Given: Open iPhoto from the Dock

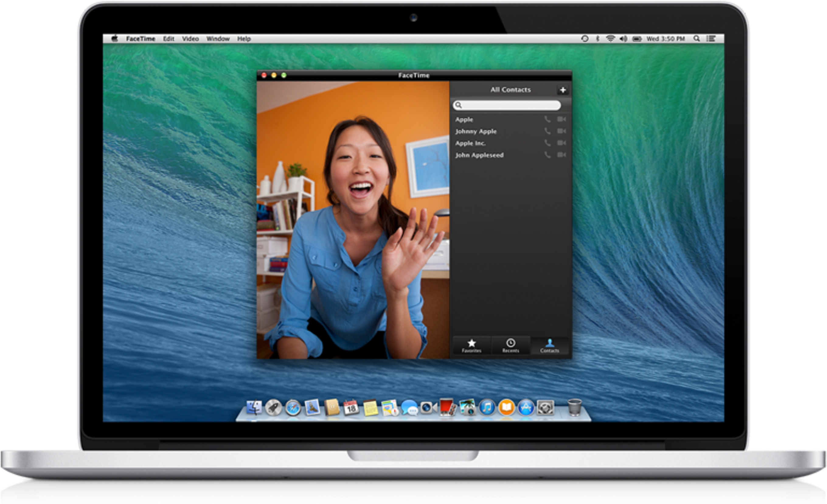Looking at the screenshot, I should pos(467,407).
